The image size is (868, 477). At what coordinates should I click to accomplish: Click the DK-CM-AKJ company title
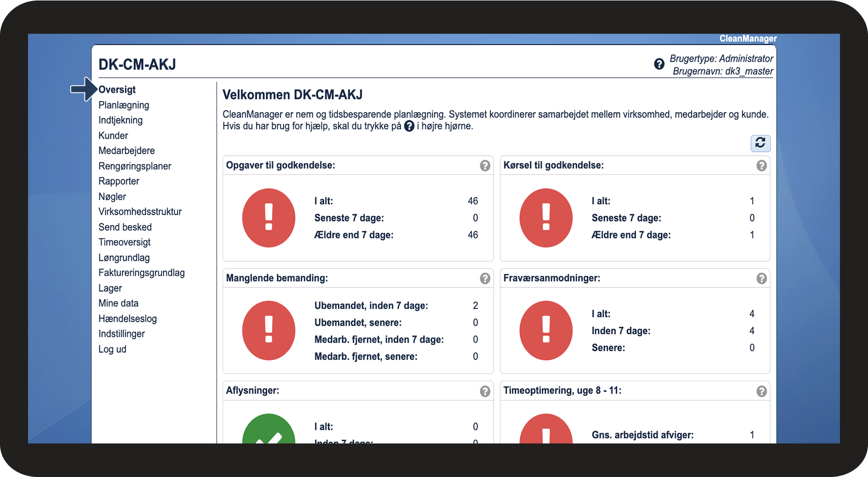coord(137,64)
